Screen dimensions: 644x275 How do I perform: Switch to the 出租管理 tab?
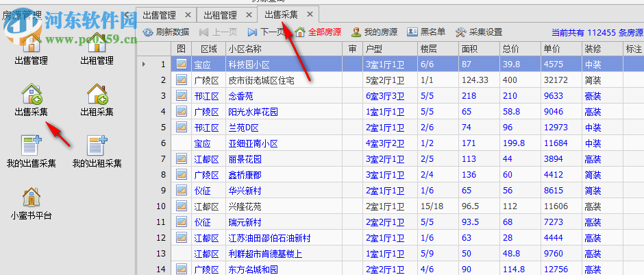pos(221,15)
